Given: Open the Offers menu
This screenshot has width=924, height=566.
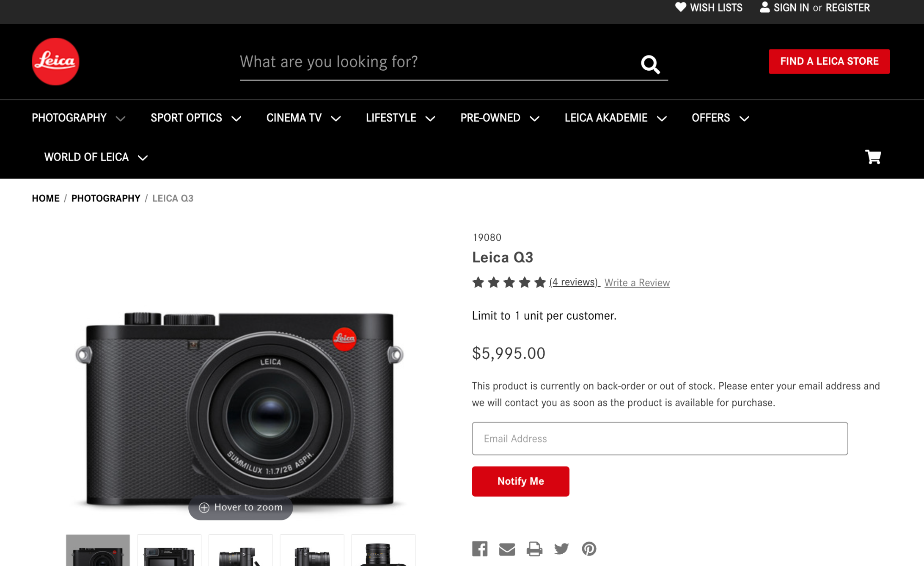Looking at the screenshot, I should [720, 118].
